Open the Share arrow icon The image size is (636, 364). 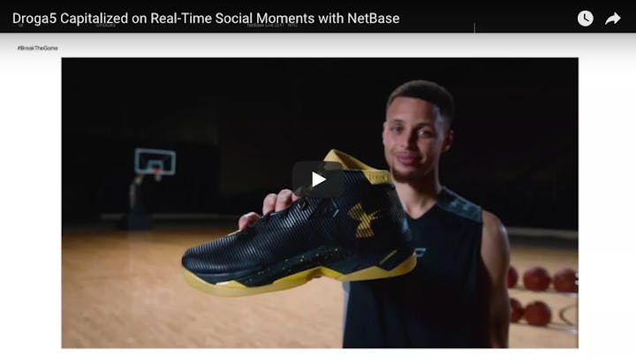pyautogui.click(x=612, y=19)
